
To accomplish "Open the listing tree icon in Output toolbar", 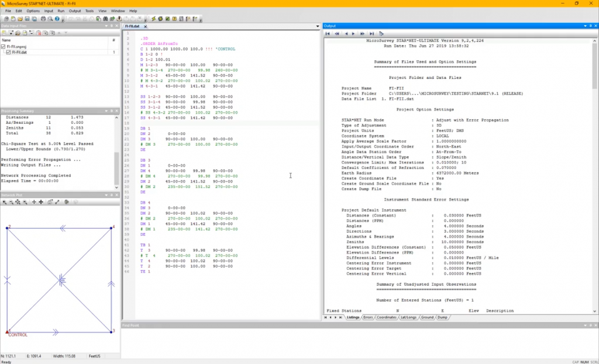I will [381, 33].
